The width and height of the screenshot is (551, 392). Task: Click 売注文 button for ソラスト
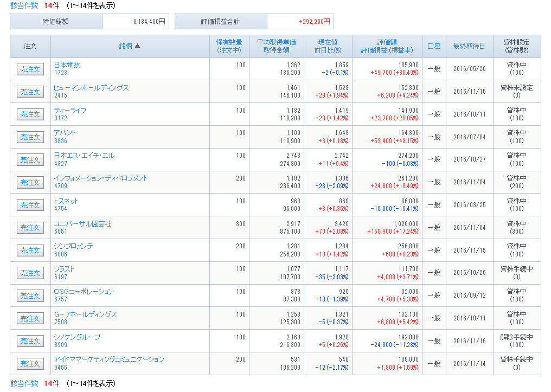[x=30, y=273]
